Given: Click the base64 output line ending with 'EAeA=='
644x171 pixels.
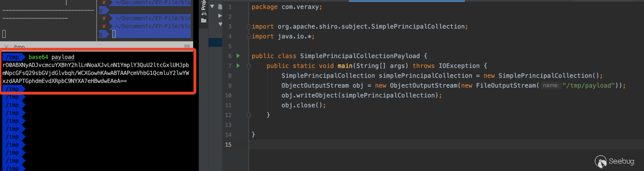Looking at the screenshot, I should (x=64, y=81).
